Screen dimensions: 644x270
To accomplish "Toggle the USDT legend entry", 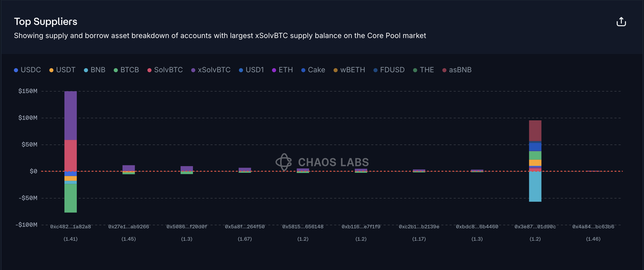I will [62, 70].
